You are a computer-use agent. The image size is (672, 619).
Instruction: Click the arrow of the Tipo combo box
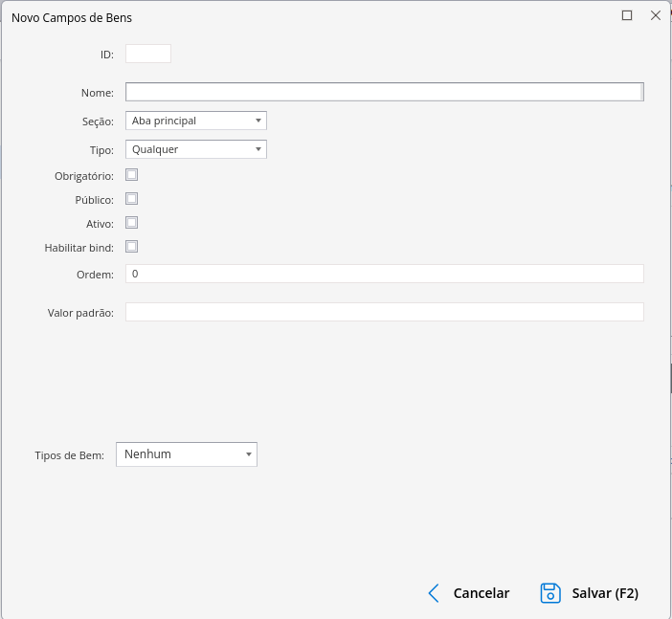click(x=258, y=149)
